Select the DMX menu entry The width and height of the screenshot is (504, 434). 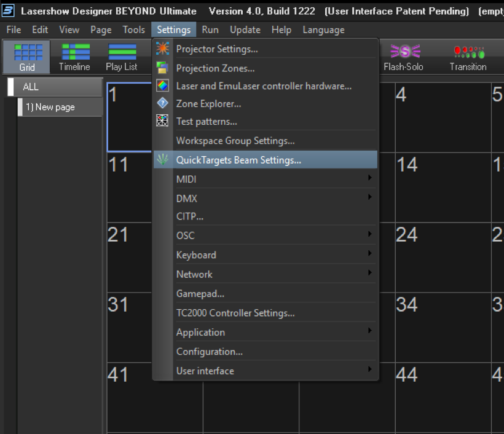click(266, 199)
